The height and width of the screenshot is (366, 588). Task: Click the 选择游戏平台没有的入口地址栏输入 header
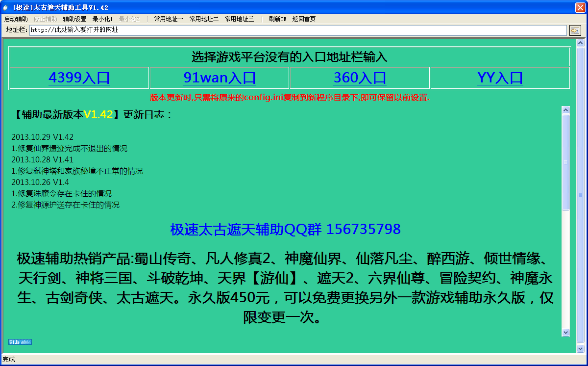pos(289,57)
